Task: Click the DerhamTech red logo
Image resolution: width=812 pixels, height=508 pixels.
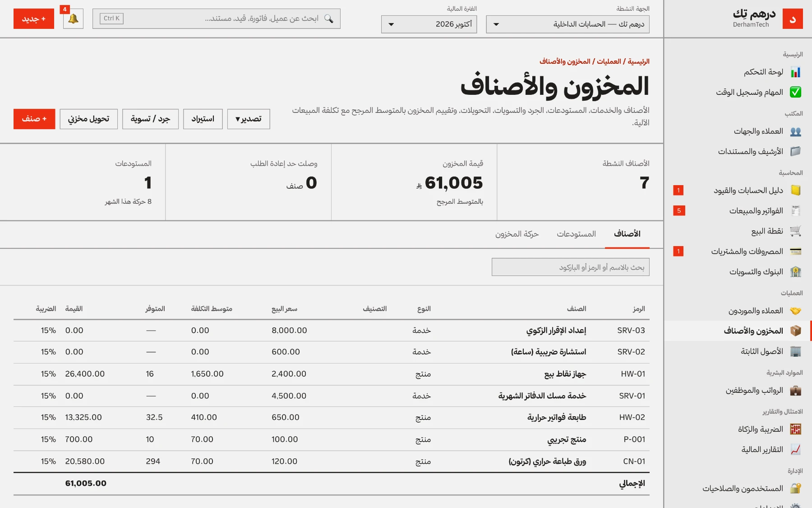Action: (x=793, y=19)
